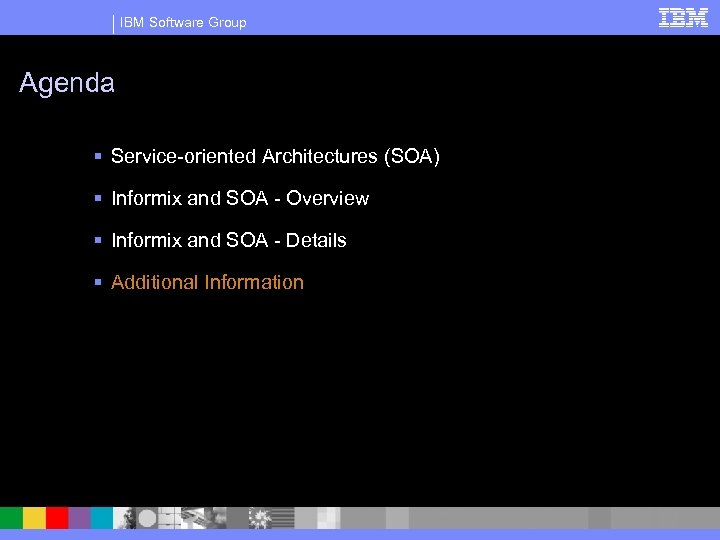Click the starburst image in footer strip
The image size is (720, 540).
[260, 518]
